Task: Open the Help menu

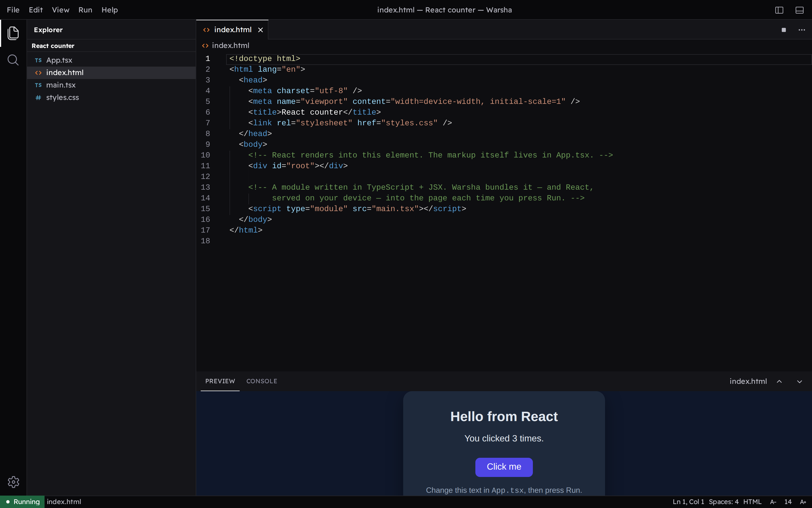Action: 110,10
